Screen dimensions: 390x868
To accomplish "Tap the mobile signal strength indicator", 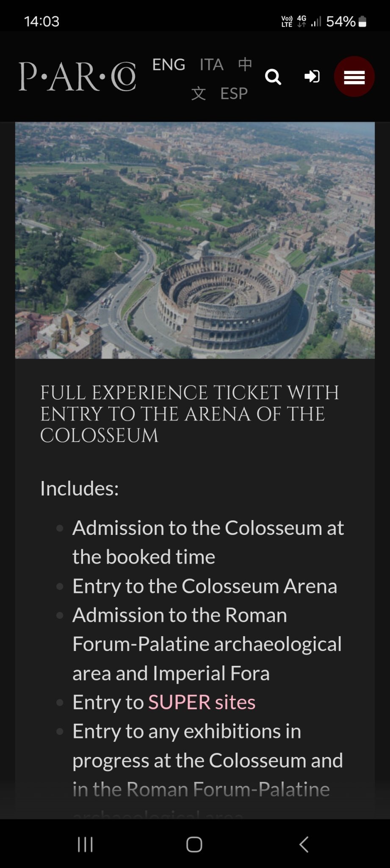I will pos(316,22).
